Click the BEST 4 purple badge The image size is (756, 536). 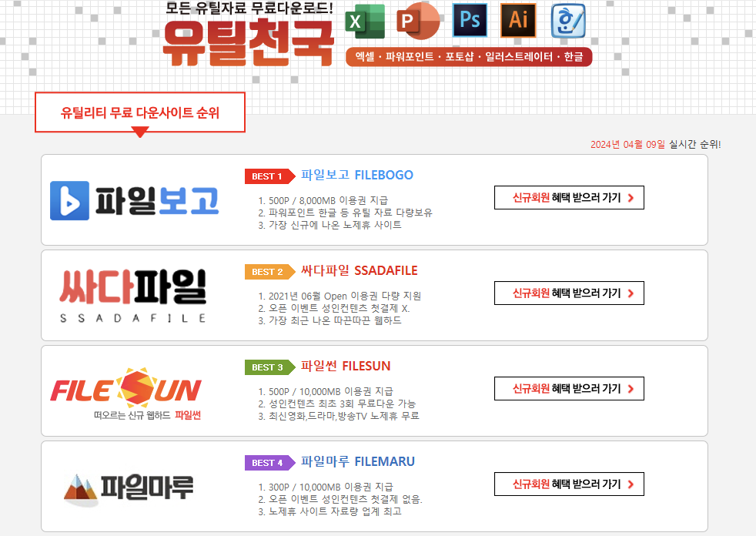click(270, 463)
